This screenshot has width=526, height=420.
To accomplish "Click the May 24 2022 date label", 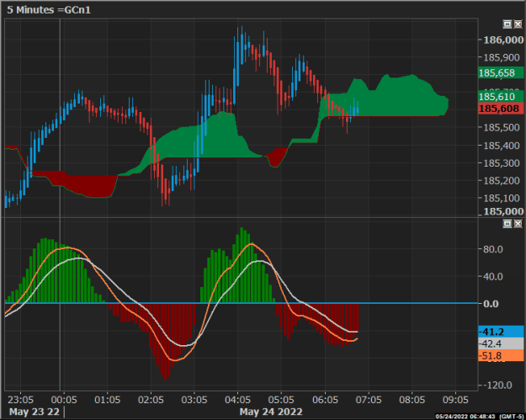I will click(x=271, y=412).
